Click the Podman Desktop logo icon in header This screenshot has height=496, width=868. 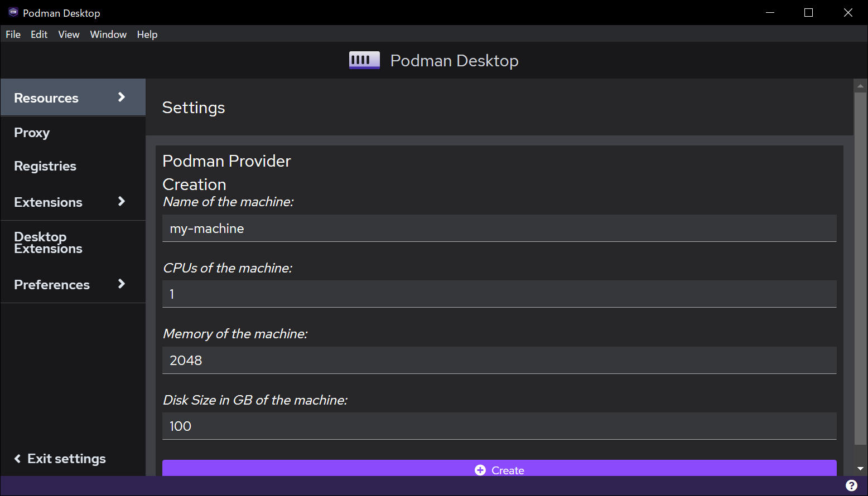(x=364, y=60)
